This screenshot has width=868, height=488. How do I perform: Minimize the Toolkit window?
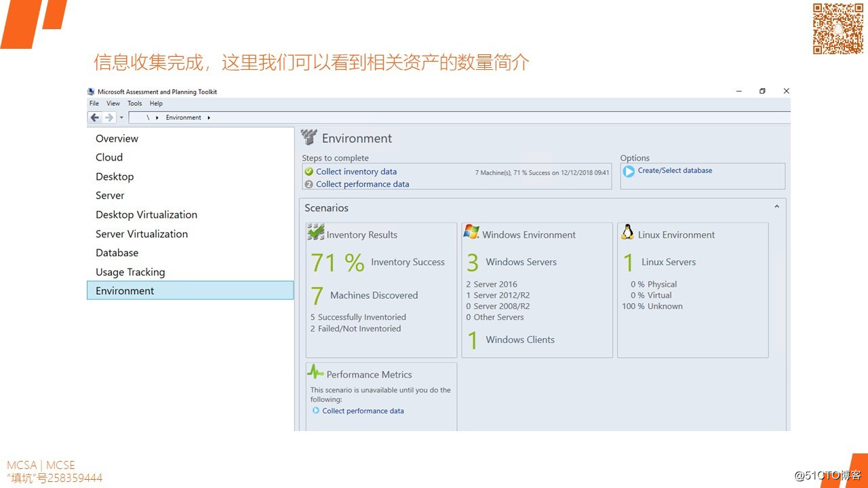point(739,91)
